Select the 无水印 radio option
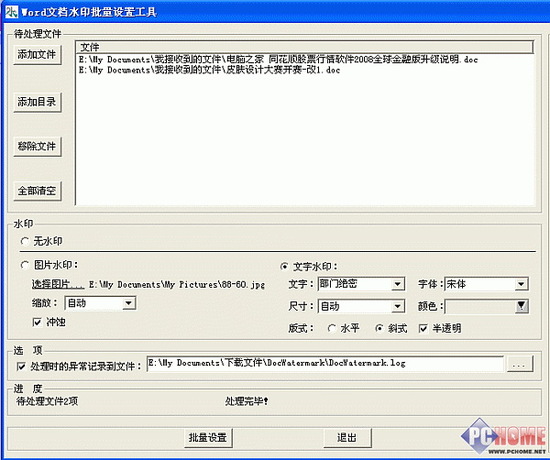The image size is (550, 460). pyautogui.click(x=25, y=241)
